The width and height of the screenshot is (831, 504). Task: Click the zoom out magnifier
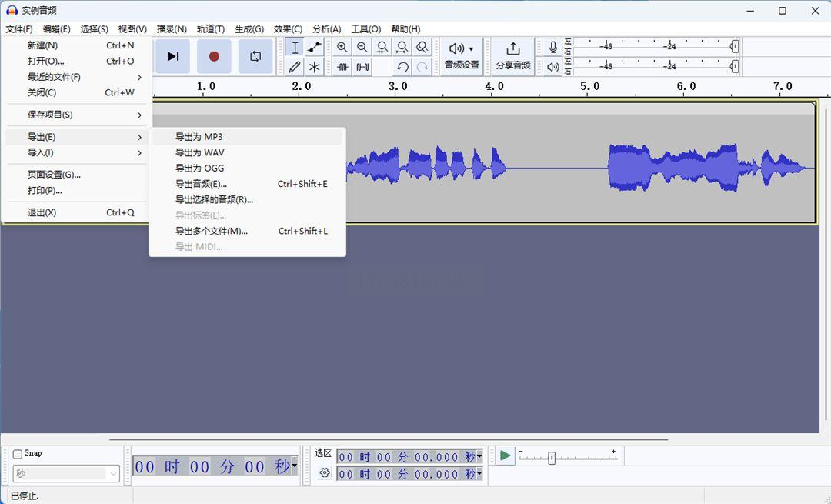click(362, 48)
